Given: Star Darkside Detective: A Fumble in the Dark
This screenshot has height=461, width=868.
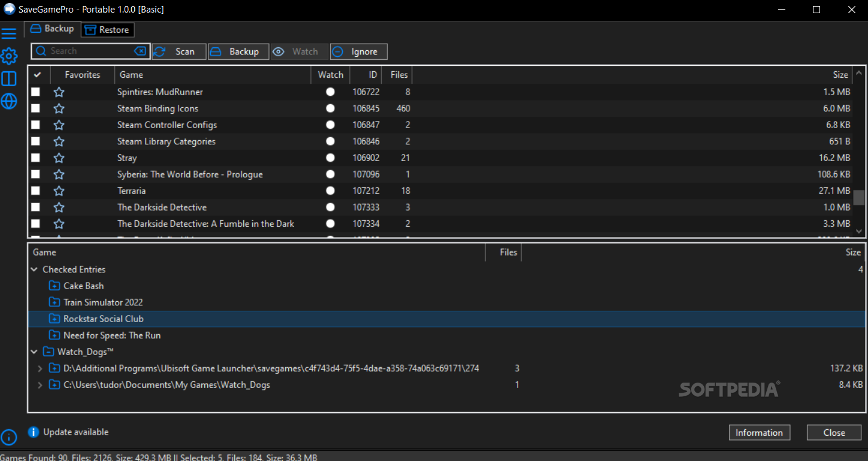Looking at the screenshot, I should coord(59,224).
